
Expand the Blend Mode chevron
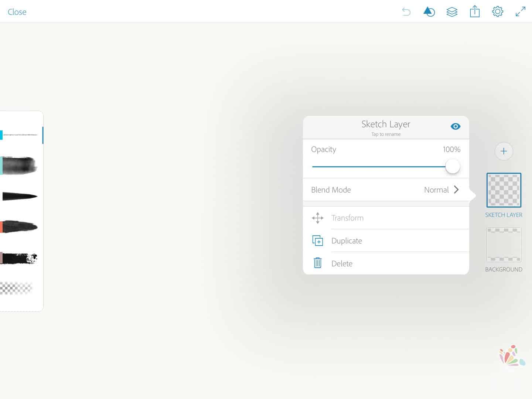tap(457, 190)
